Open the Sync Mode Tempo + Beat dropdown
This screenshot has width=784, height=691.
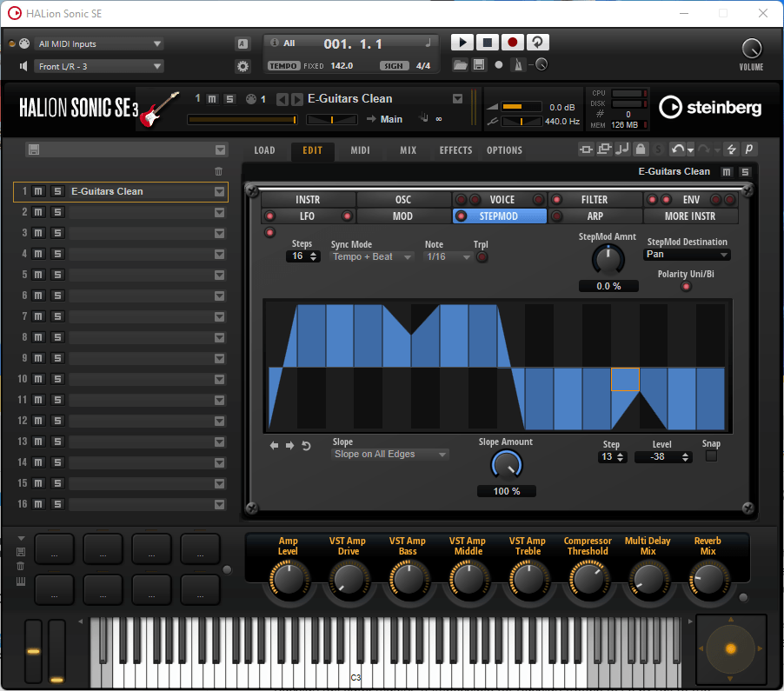pos(372,257)
